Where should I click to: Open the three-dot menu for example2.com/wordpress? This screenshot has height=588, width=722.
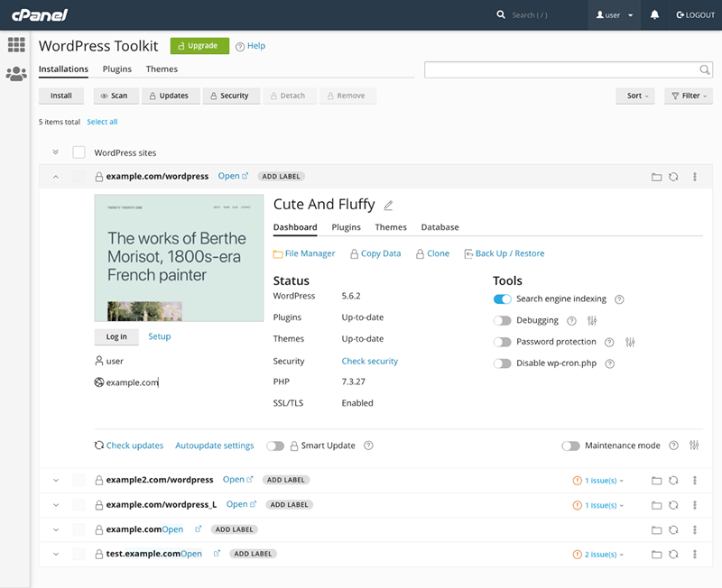point(695,481)
